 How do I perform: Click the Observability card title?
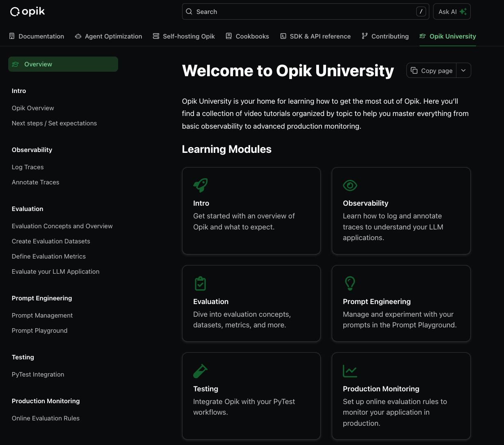point(365,203)
